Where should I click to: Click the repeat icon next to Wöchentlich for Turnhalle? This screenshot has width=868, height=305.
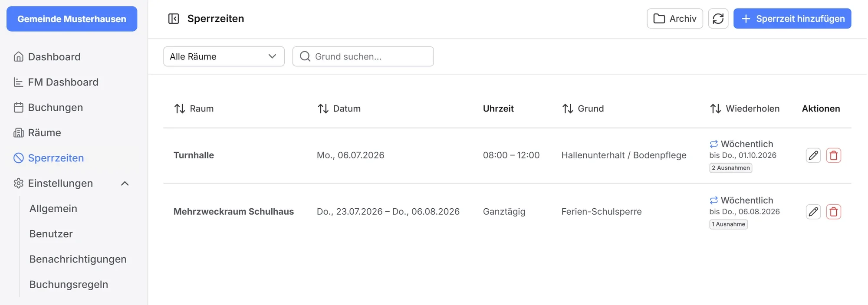(x=714, y=144)
